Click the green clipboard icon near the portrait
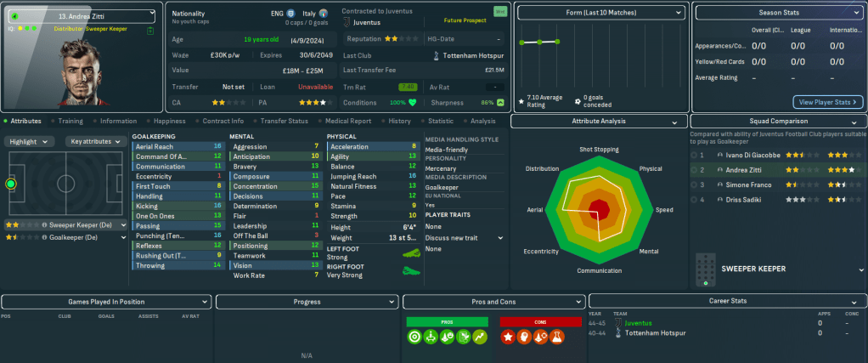This screenshot has width=868, height=363. click(150, 31)
